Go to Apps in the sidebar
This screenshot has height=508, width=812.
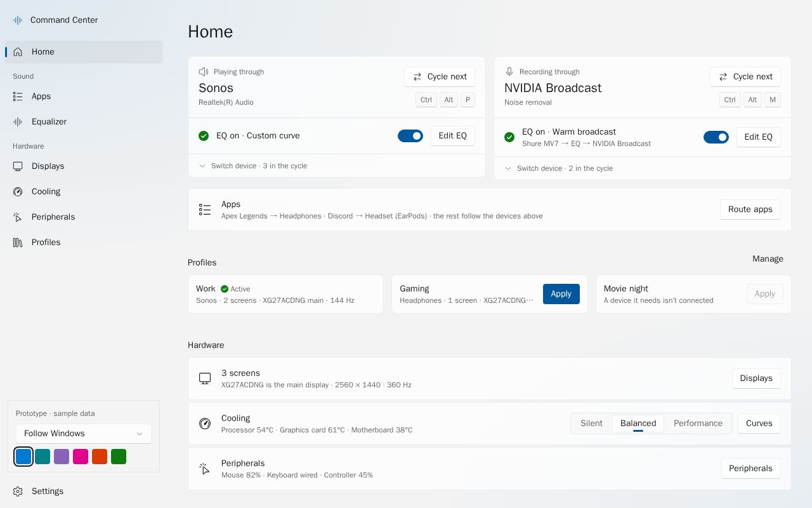click(x=84, y=97)
